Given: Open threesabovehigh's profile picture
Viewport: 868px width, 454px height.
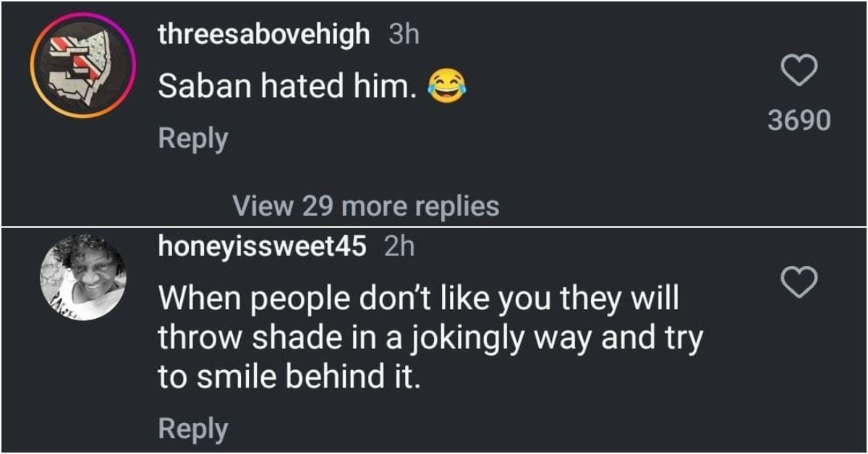Looking at the screenshot, I should [x=83, y=64].
